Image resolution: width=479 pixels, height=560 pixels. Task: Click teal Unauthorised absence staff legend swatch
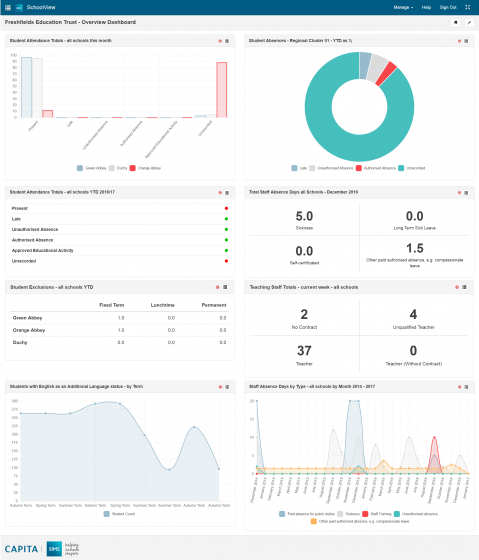click(396, 514)
